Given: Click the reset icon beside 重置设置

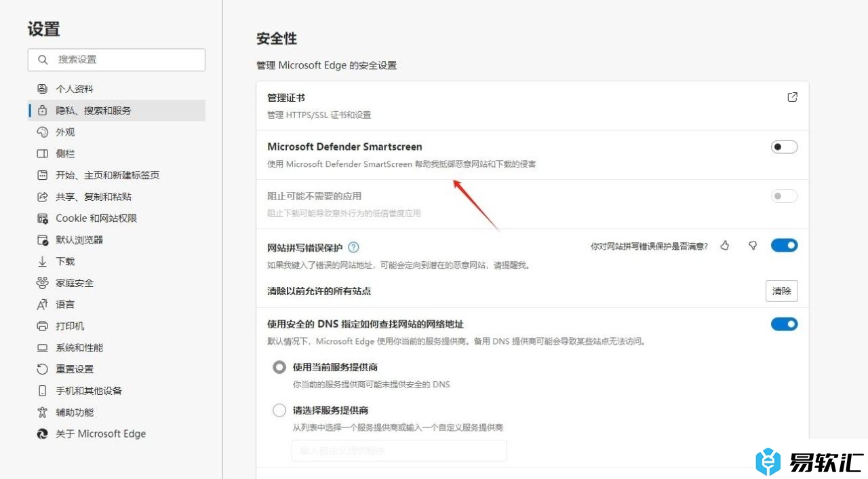Looking at the screenshot, I should (43, 369).
